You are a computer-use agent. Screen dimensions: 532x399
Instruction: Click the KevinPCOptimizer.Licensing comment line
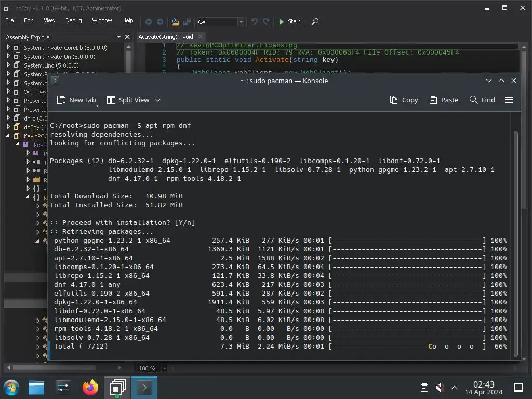(x=237, y=45)
